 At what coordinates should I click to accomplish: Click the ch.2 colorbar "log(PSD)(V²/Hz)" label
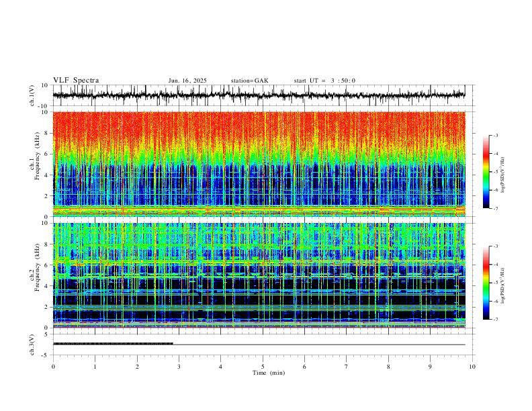pyautogui.click(x=502, y=285)
